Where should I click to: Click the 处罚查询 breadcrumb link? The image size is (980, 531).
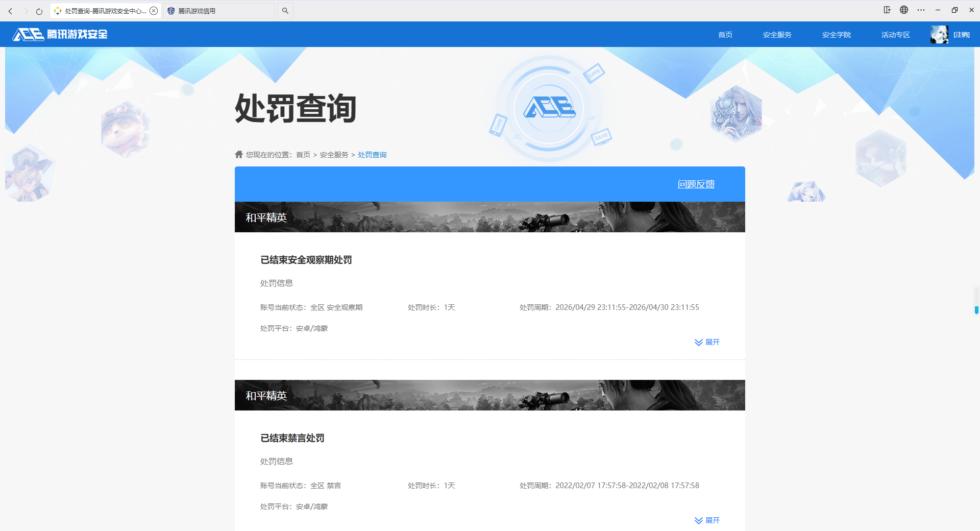tap(372, 155)
